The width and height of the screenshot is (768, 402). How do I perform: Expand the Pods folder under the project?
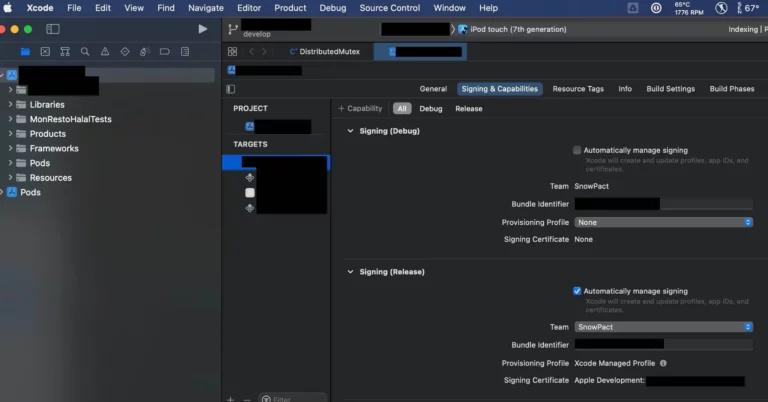(x=10, y=163)
